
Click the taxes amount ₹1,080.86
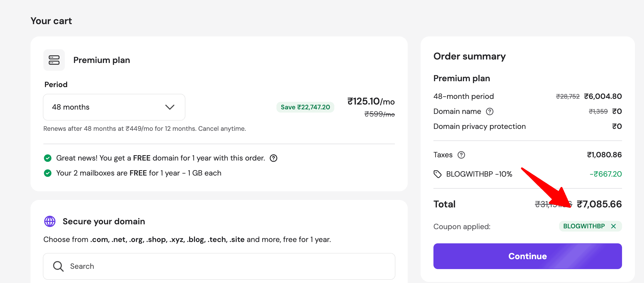[x=604, y=155]
